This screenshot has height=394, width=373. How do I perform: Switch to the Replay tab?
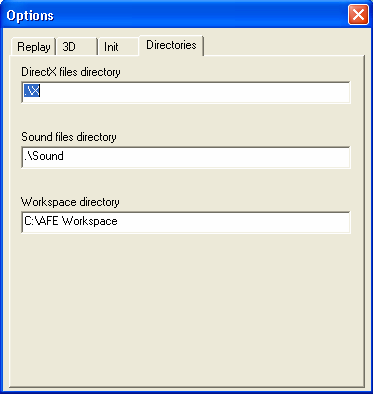(x=34, y=47)
